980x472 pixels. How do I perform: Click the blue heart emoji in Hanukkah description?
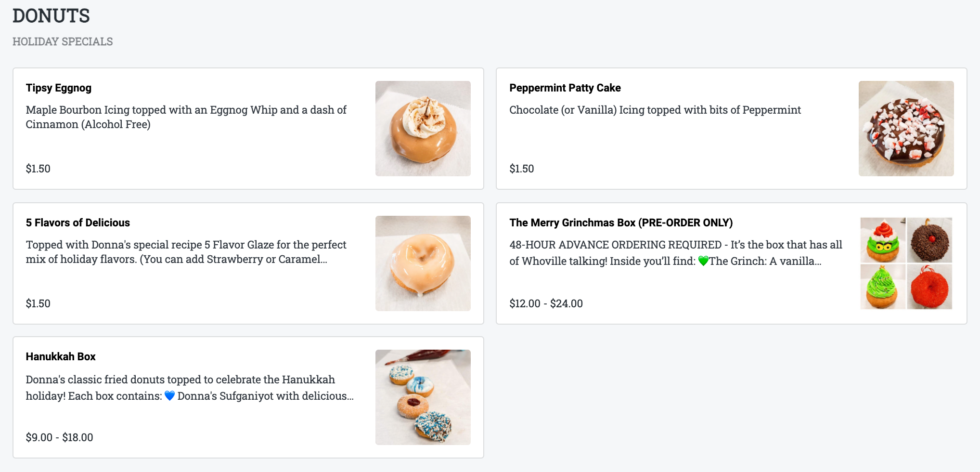click(169, 396)
